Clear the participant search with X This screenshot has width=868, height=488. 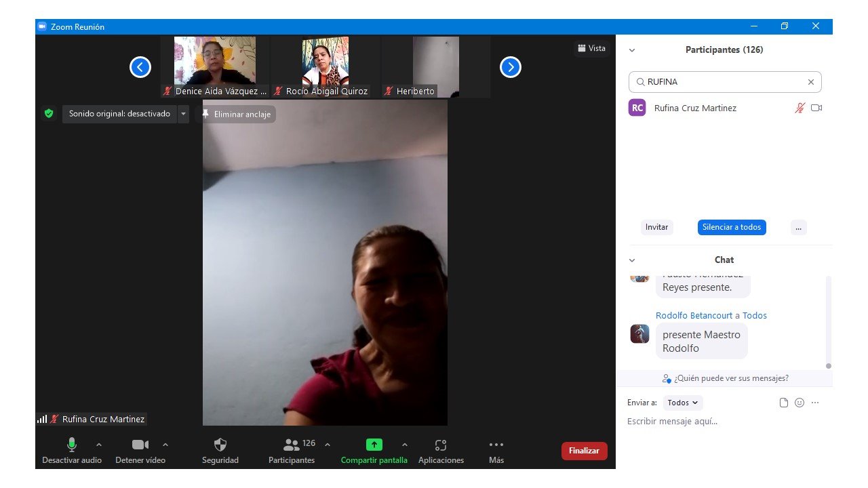pyautogui.click(x=810, y=82)
